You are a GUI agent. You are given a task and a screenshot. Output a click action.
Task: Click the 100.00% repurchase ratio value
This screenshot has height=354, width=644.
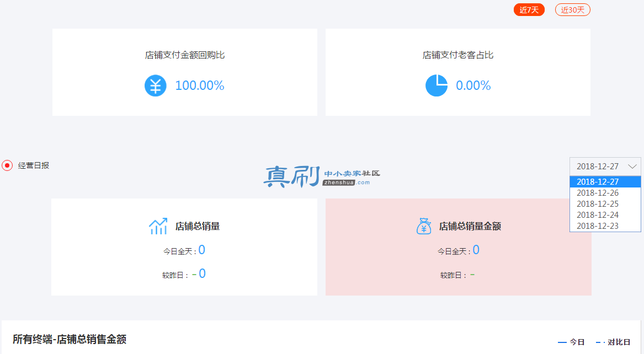tap(200, 85)
